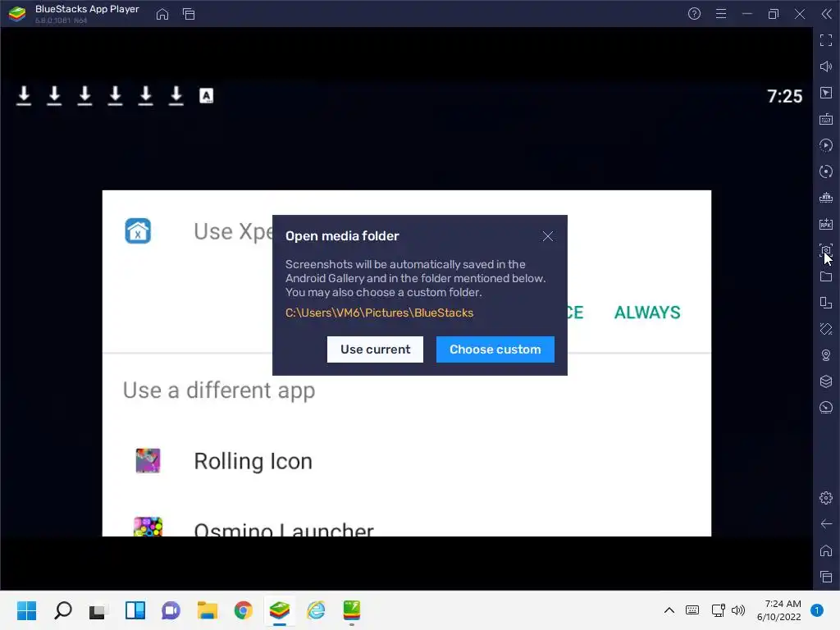840x630 pixels.
Task: Open the BlueStacks help question mark icon
Action: click(694, 14)
